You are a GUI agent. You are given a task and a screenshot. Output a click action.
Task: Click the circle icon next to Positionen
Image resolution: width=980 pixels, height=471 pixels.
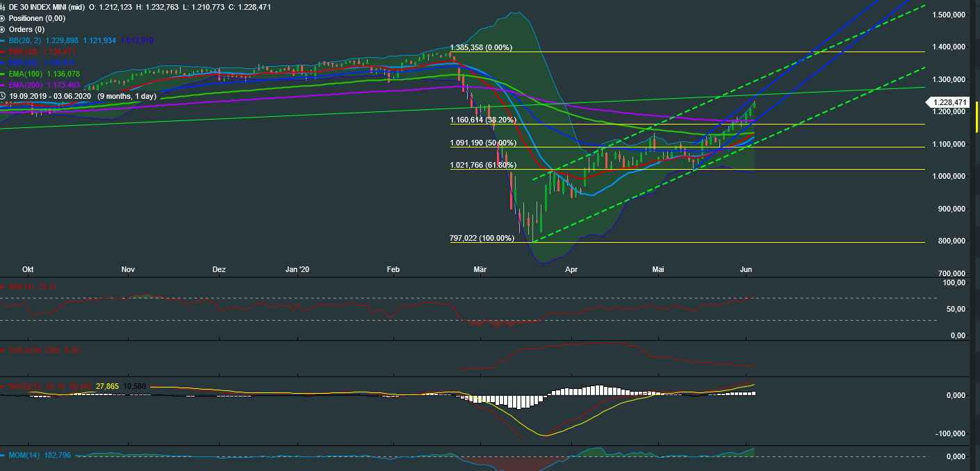click(3, 18)
